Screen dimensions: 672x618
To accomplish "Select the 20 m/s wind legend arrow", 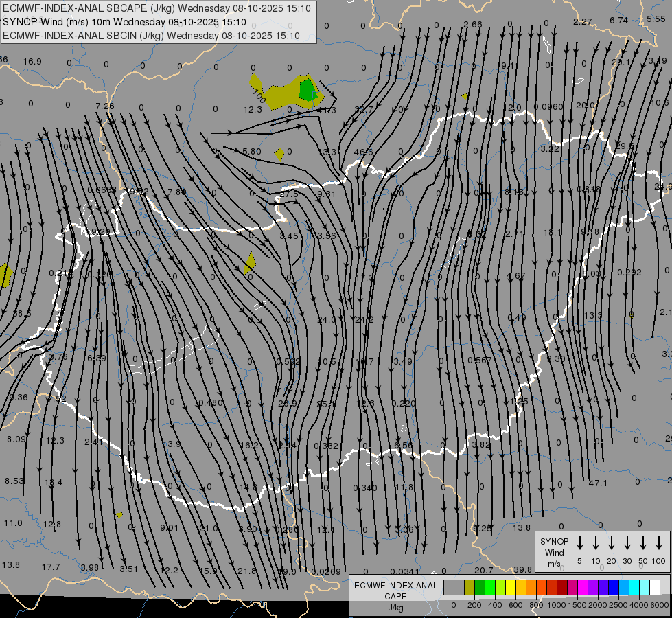I will point(611,543).
